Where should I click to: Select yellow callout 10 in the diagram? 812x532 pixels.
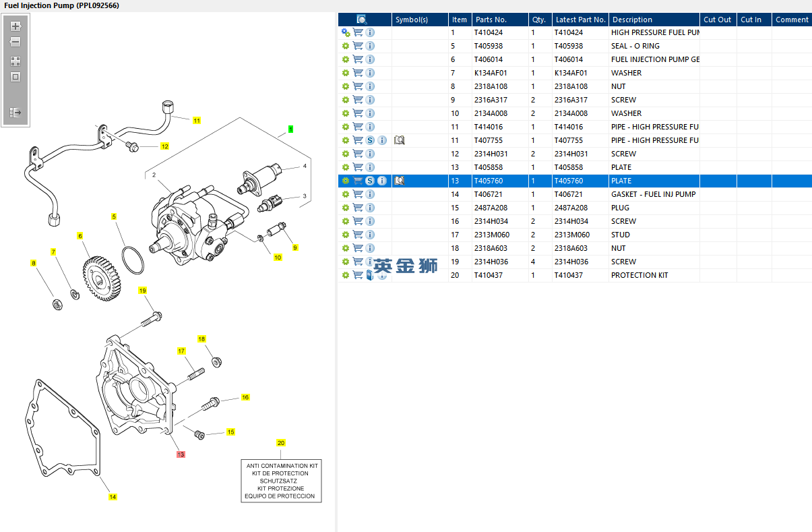[278, 258]
